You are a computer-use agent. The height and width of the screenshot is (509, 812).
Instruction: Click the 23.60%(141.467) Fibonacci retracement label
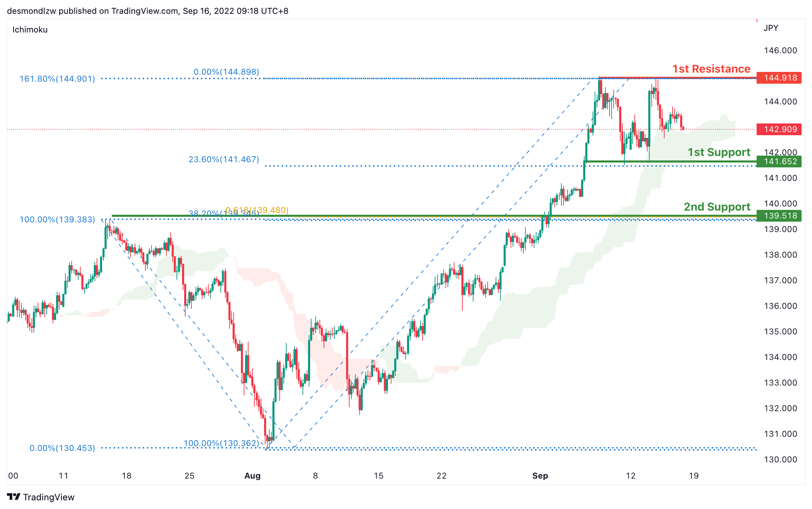click(224, 159)
